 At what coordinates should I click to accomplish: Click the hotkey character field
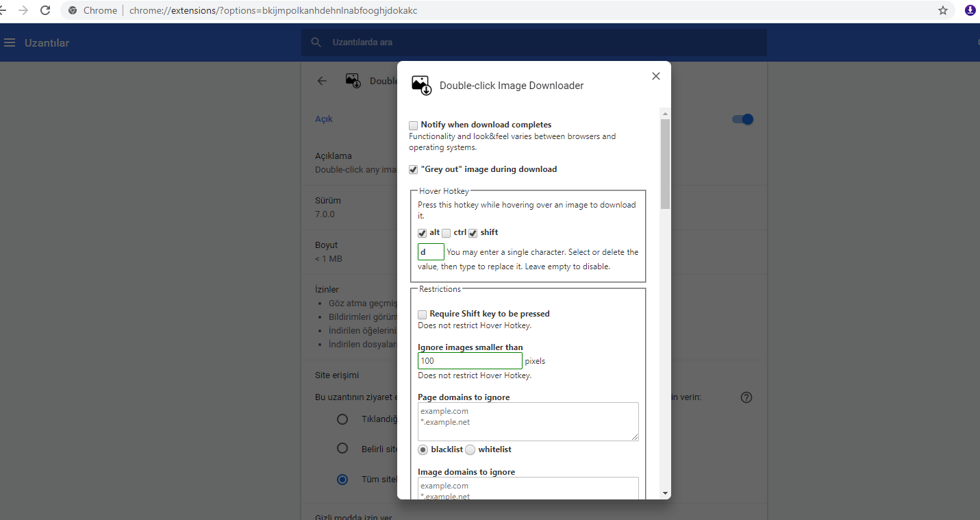[431, 252]
